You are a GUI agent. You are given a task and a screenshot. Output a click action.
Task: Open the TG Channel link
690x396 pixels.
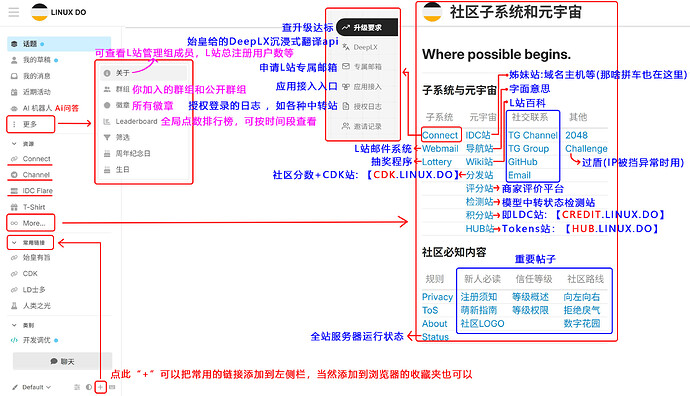pos(532,135)
